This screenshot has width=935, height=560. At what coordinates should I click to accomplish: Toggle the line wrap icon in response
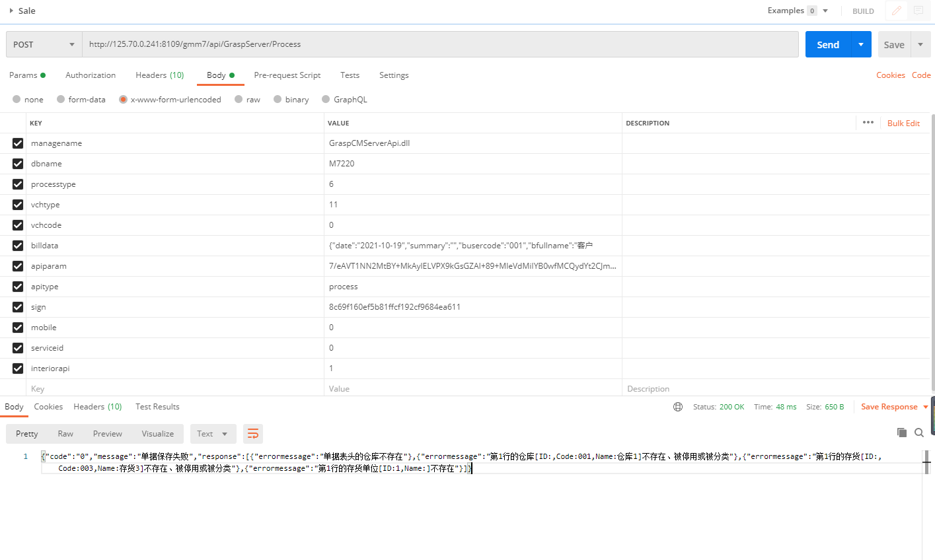click(253, 434)
